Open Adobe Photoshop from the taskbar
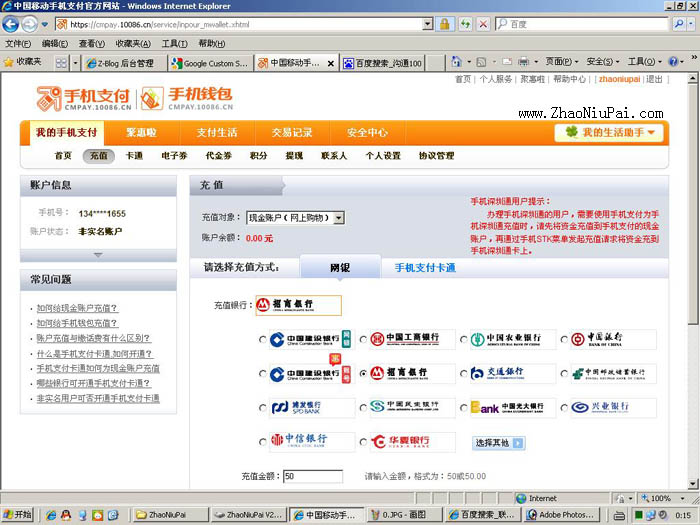Image resolution: width=700 pixels, height=525 pixels. pyautogui.click(x=562, y=515)
